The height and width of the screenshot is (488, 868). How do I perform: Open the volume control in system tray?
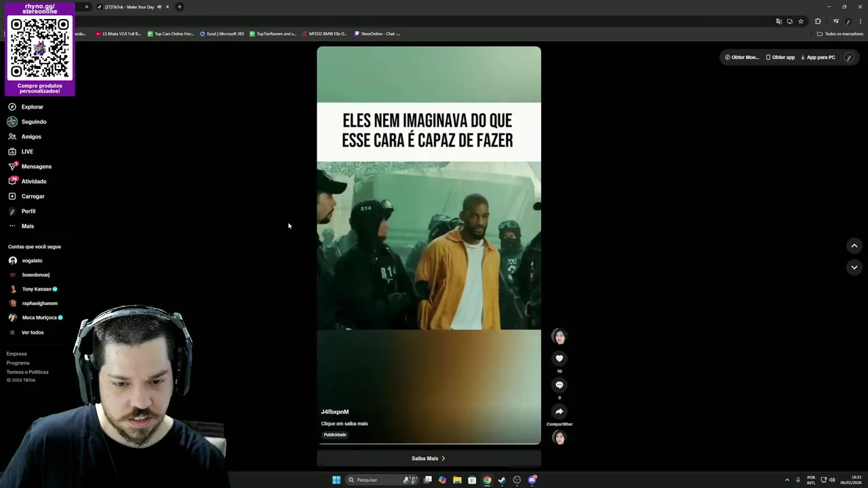coord(833,480)
